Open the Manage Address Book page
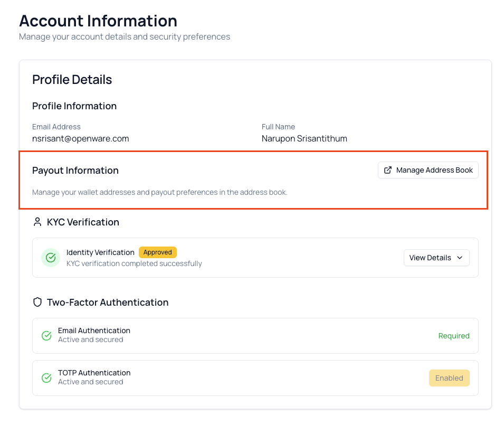This screenshot has height=425, width=504. [x=428, y=170]
